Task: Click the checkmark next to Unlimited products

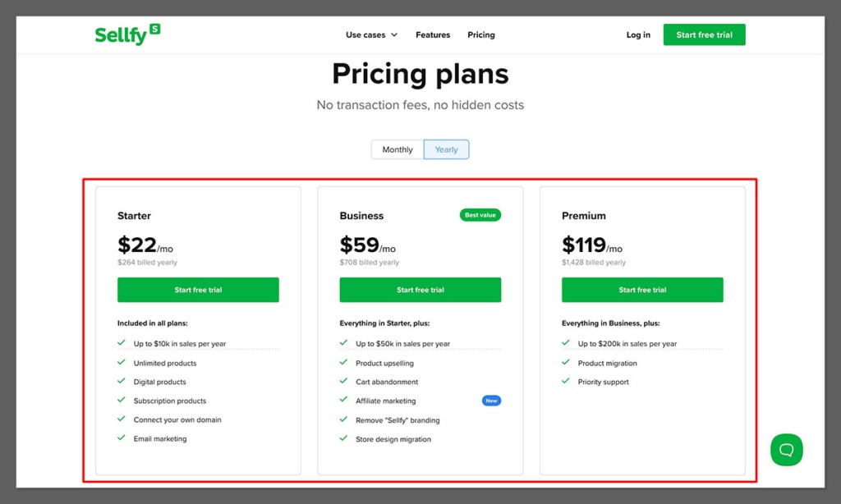Action: tap(122, 363)
